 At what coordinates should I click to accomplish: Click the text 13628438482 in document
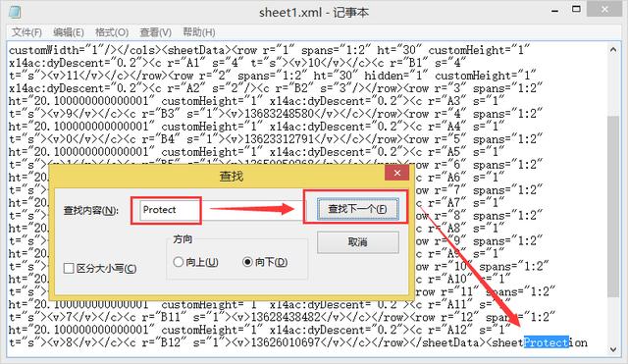(x=286, y=317)
